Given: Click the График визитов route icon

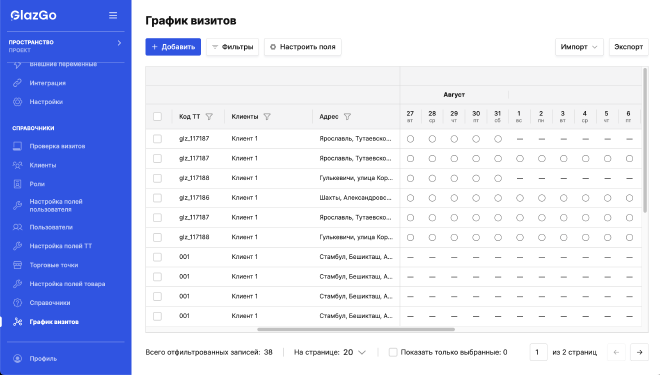Looking at the screenshot, I should [17, 322].
